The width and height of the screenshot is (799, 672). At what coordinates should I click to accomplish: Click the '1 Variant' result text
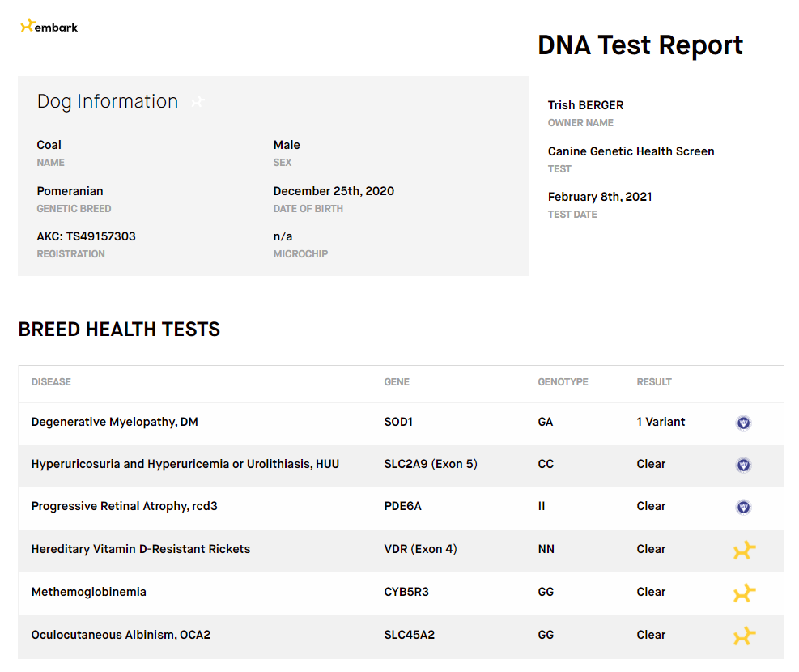[661, 422]
